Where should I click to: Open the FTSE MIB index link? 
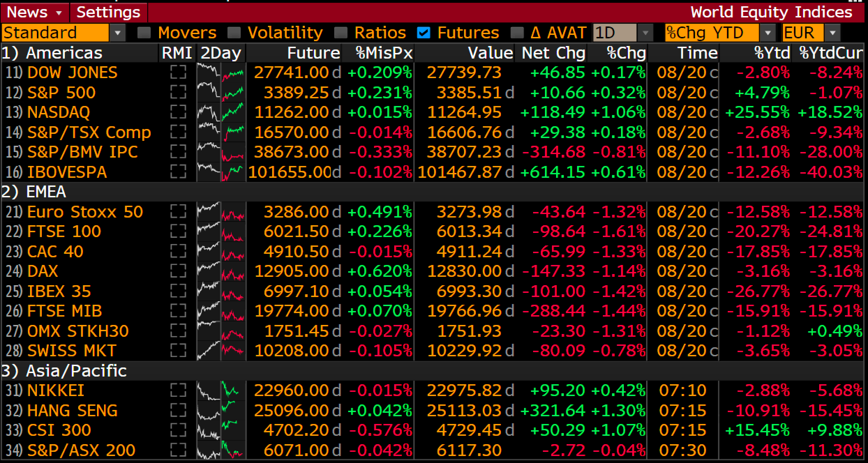pos(65,311)
